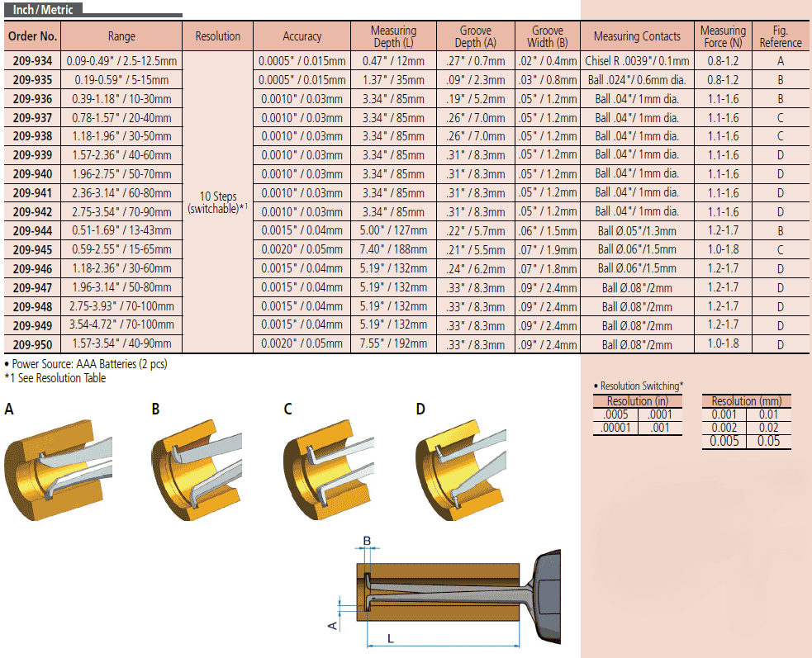
Task: Click the 10 Steps (switchable) resolution cell
Action: (x=218, y=202)
